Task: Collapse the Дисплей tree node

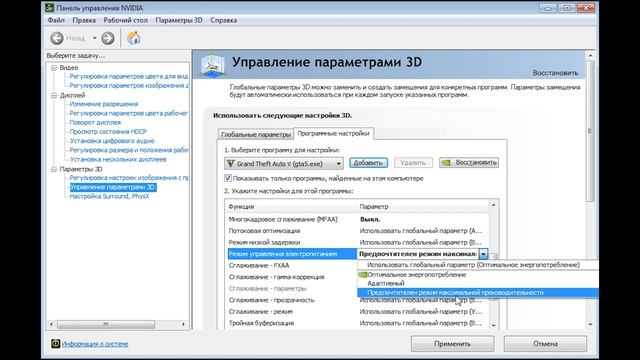Action: (x=54, y=96)
